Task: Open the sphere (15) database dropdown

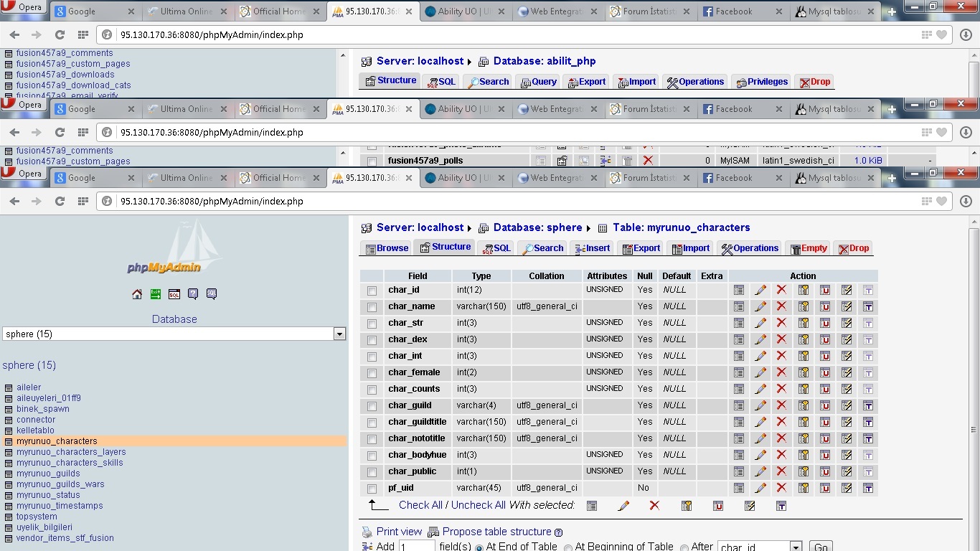Action: 174,334
